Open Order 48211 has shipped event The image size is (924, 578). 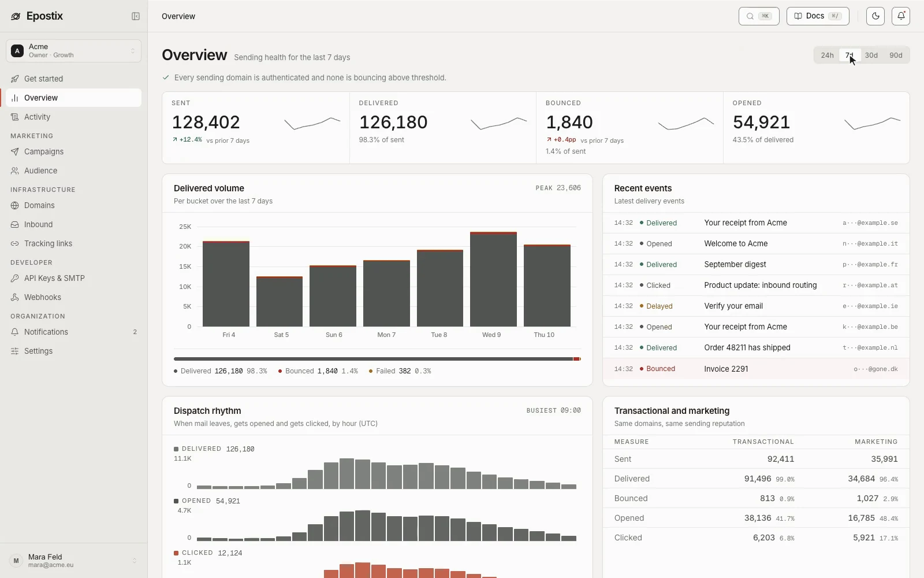pyautogui.click(x=756, y=348)
